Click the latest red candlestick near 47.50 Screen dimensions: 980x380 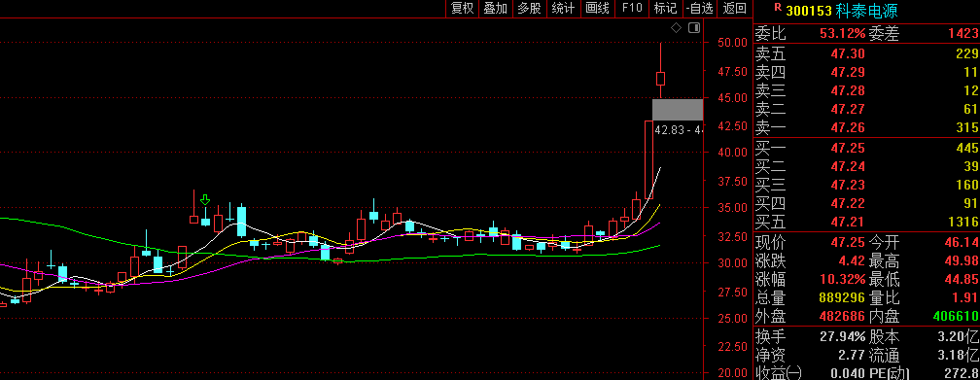tap(660, 79)
